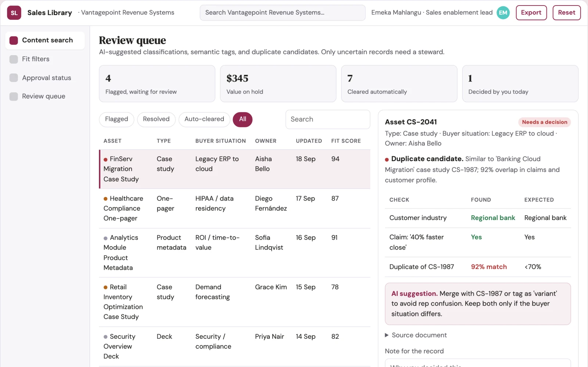This screenshot has height=367, width=588.
Task: Select the Resolved filter tab
Action: pyautogui.click(x=156, y=119)
